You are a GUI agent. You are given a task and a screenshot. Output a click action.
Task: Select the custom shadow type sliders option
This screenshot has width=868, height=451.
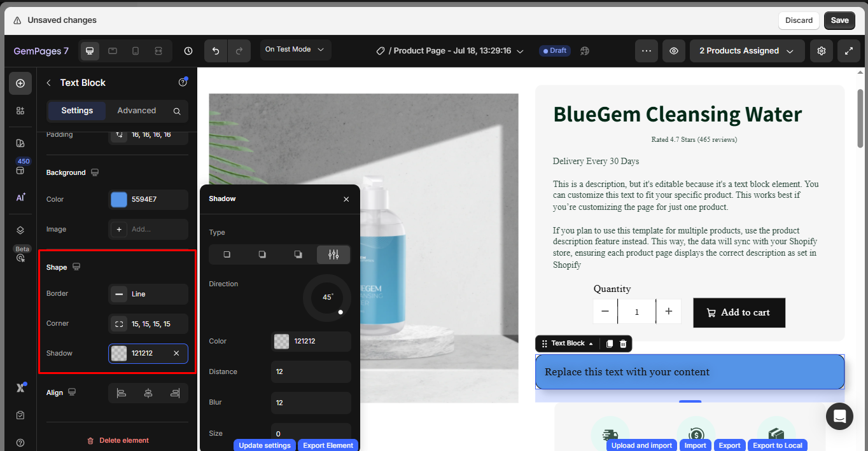(333, 254)
